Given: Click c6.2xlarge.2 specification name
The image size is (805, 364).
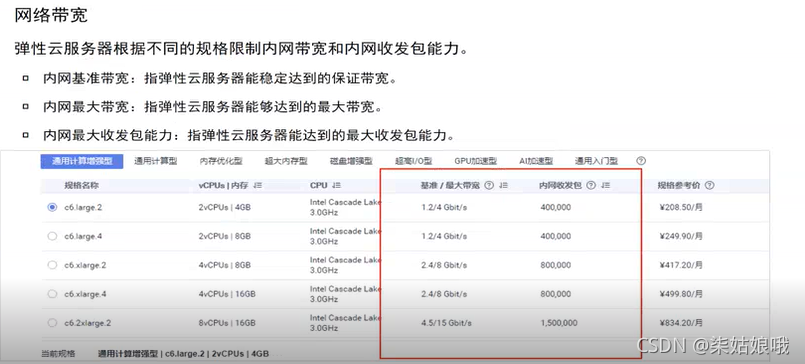Looking at the screenshot, I should point(88,323).
